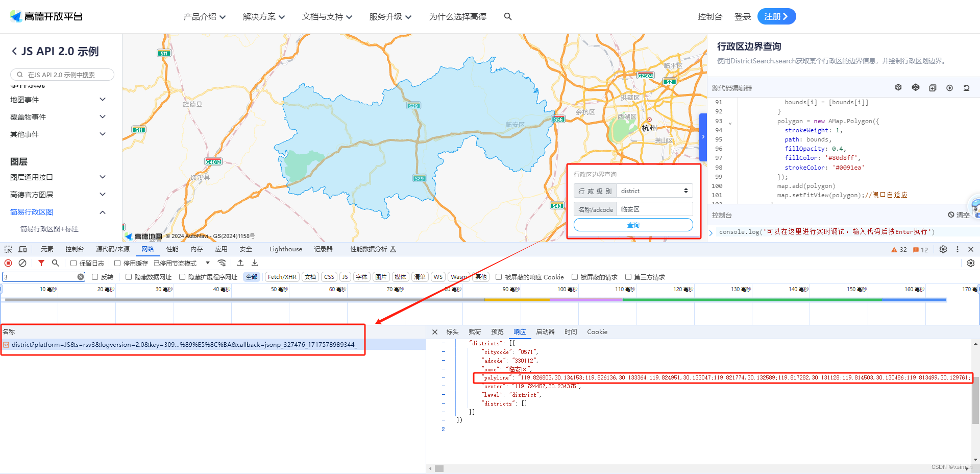Click the second cube icon in 源代码编辑器 toolbar

(x=916, y=88)
